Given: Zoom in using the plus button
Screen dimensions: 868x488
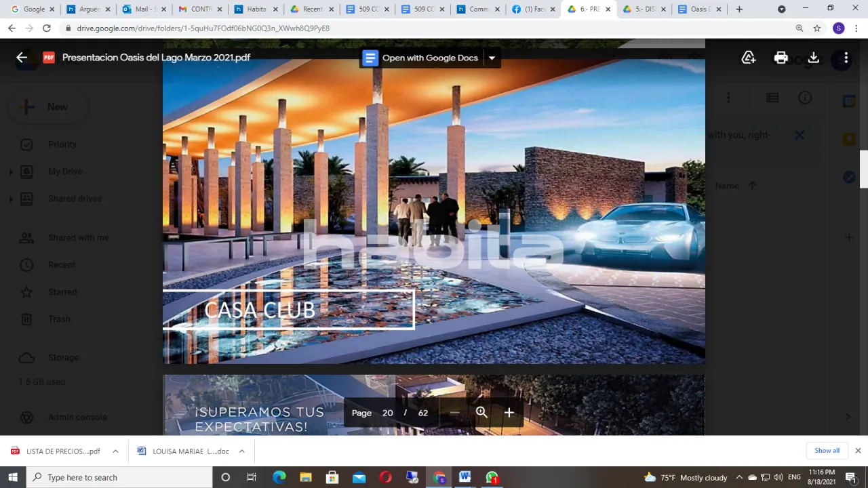Looking at the screenshot, I should 509,412.
